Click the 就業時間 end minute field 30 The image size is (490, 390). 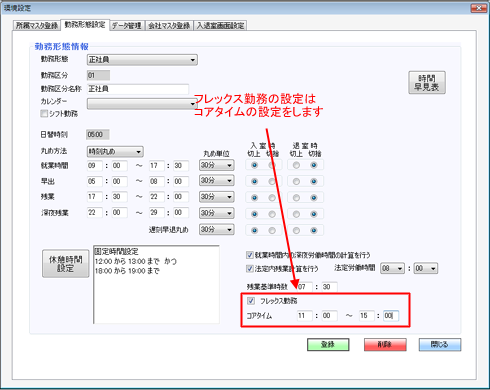tap(181, 166)
